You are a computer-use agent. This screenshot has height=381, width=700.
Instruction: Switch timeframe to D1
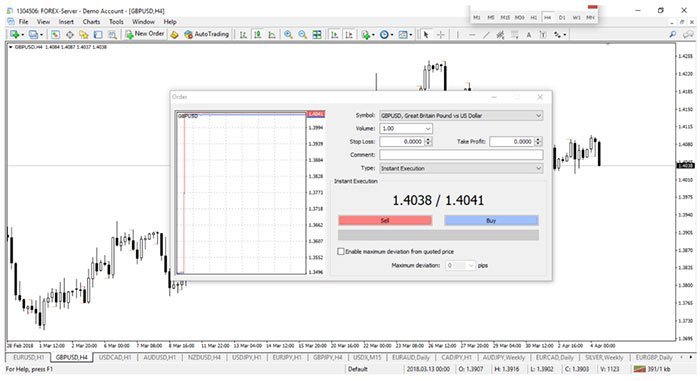click(562, 17)
